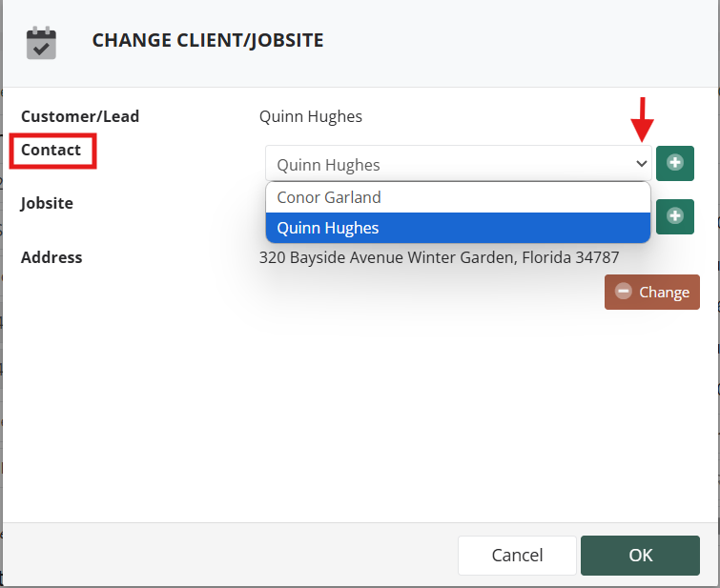
Task: Click the Address field label
Action: tap(51, 257)
